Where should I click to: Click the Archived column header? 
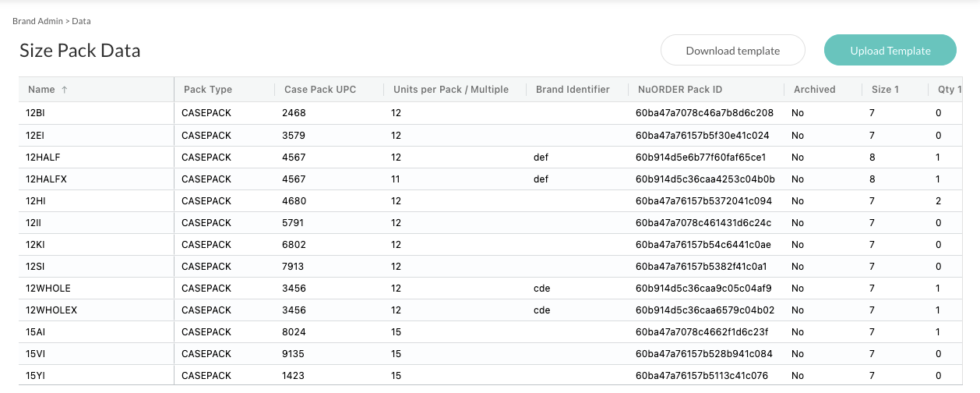point(814,90)
